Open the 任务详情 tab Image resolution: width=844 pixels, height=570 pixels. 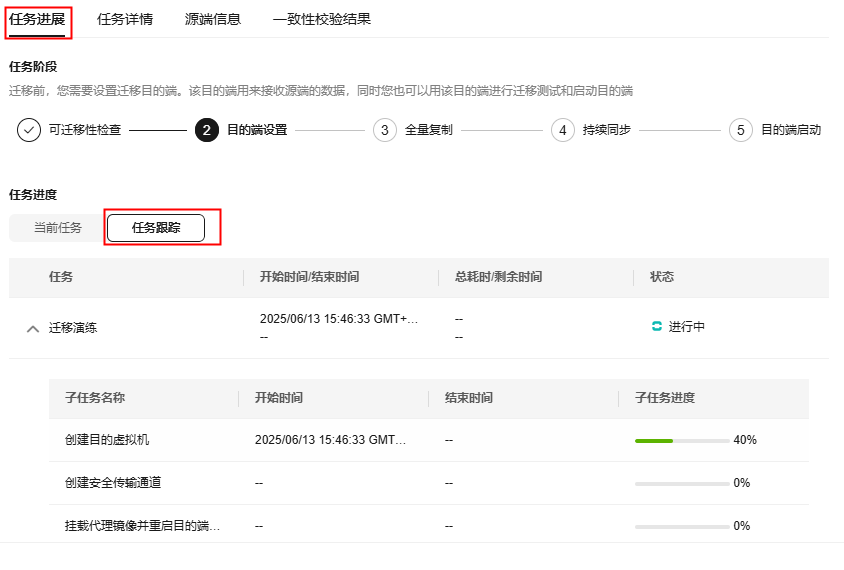(125, 19)
